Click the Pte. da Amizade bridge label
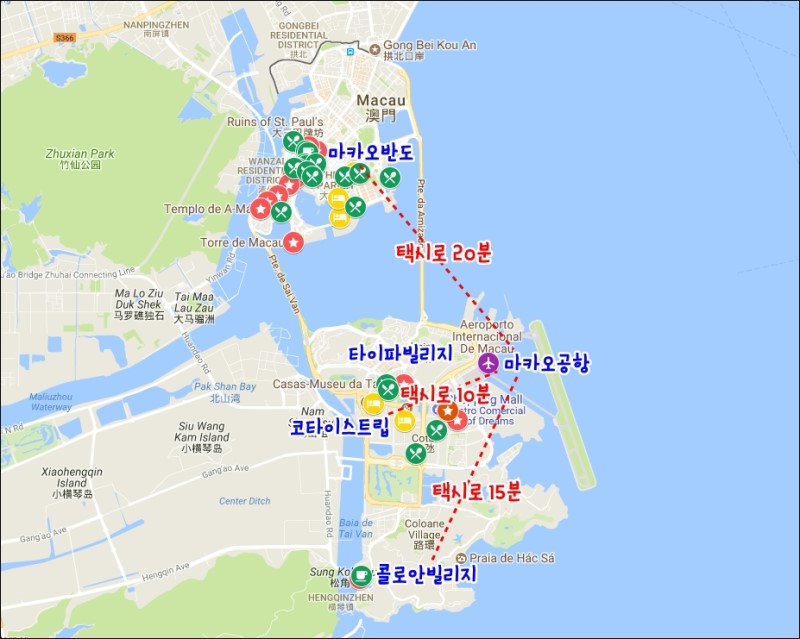 pos(421,210)
